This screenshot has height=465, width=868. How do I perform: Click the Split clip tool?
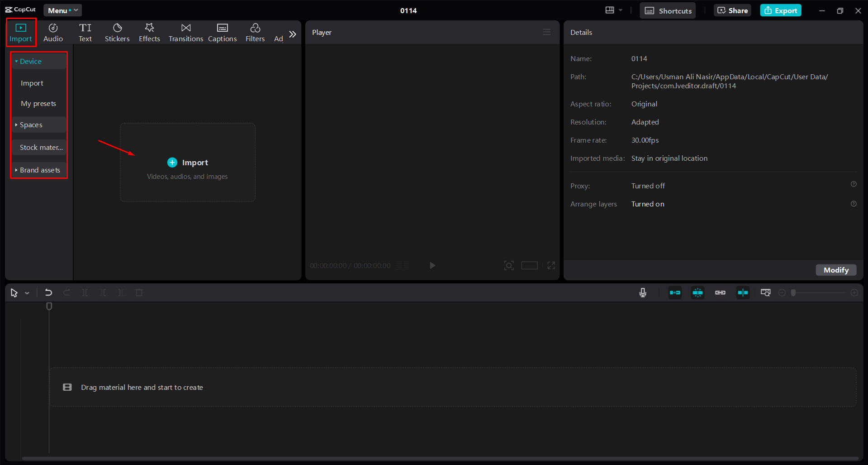pyautogui.click(x=85, y=293)
